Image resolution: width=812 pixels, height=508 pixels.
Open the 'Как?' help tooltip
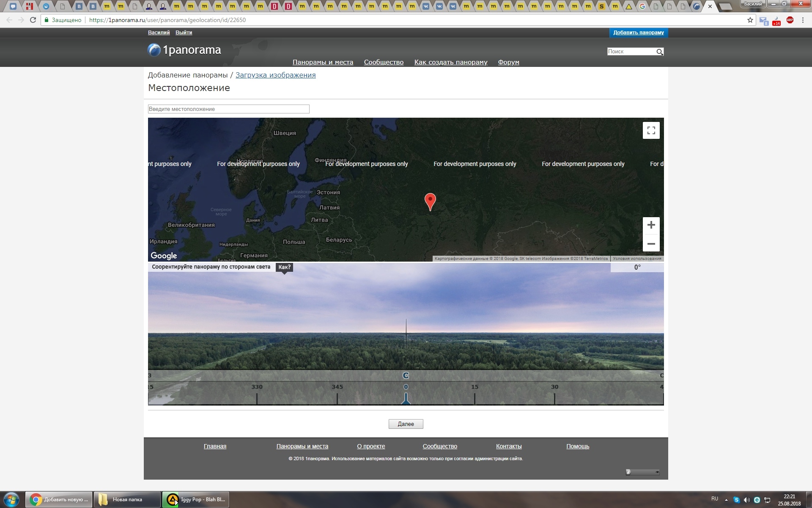tap(284, 267)
